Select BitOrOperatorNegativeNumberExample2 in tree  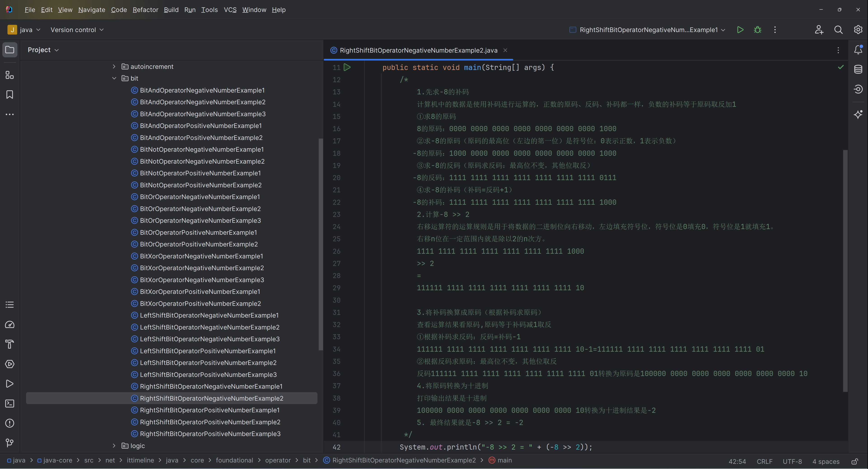click(200, 209)
